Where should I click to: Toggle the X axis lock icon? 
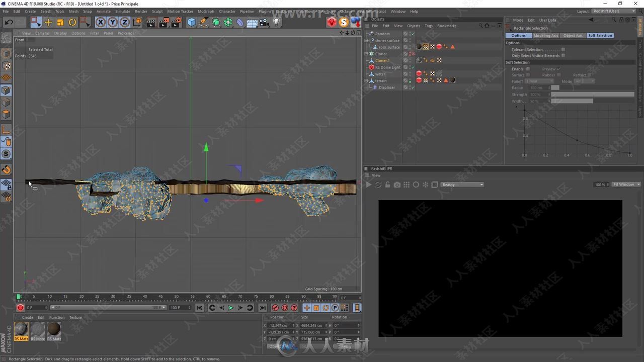101,22
